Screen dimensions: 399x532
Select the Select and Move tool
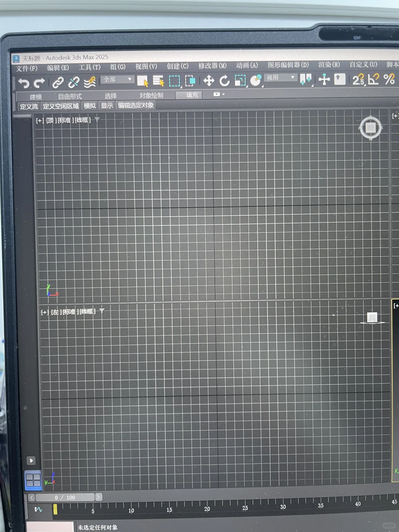209,81
